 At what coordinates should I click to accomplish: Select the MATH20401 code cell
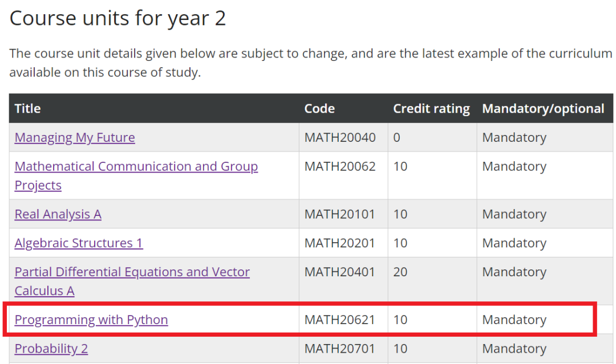(x=340, y=272)
